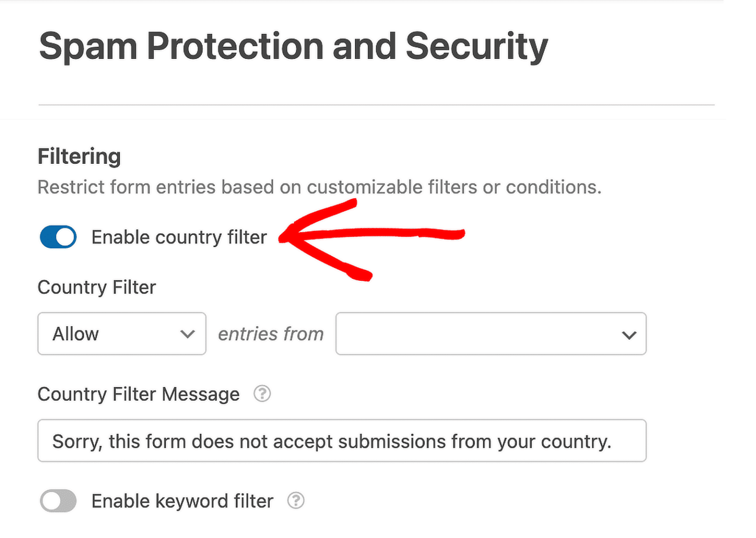The height and width of the screenshot is (538, 756).
Task: Turn off the Enable country filter switch
Action: point(58,237)
